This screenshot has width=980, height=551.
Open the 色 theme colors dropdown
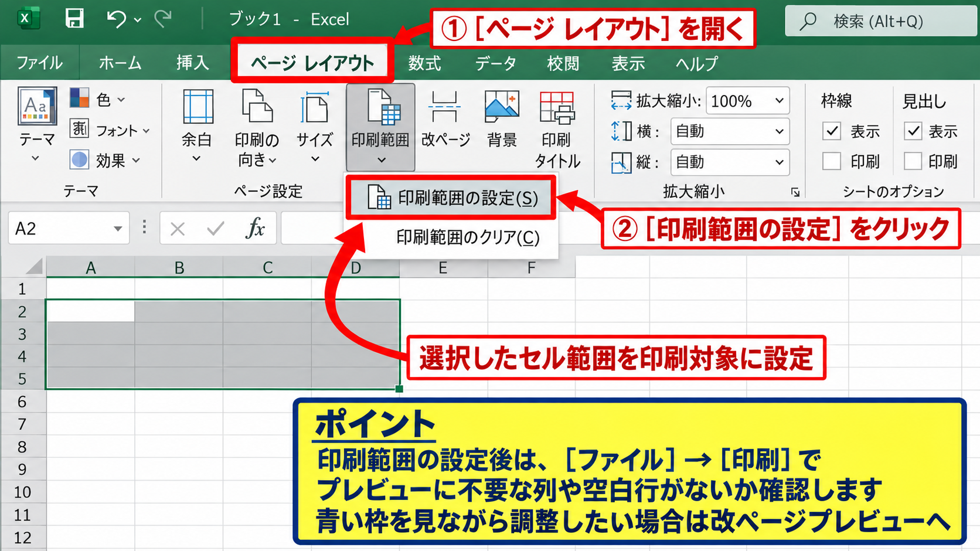(98, 99)
